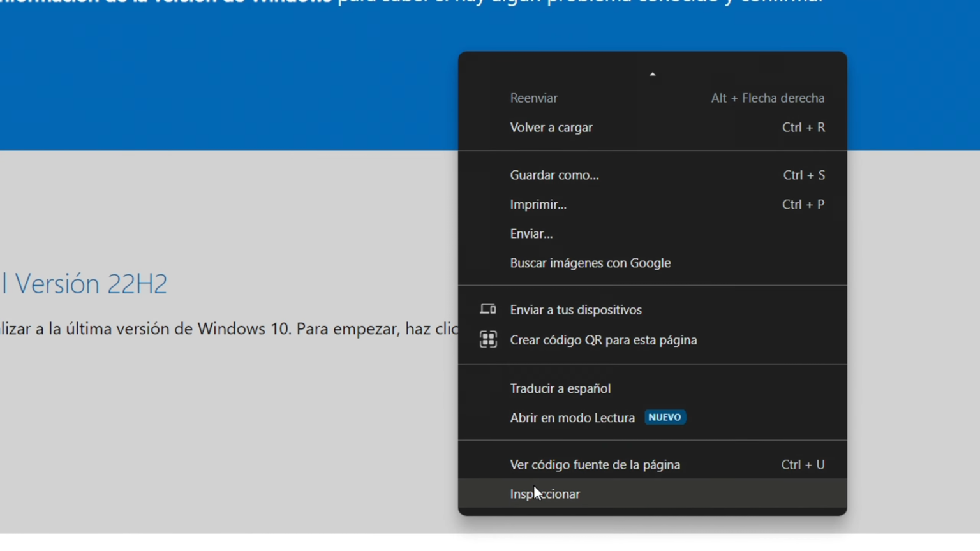Click Inspeccionar to open developer tools
Image resolution: width=980 pixels, height=551 pixels.
click(544, 494)
